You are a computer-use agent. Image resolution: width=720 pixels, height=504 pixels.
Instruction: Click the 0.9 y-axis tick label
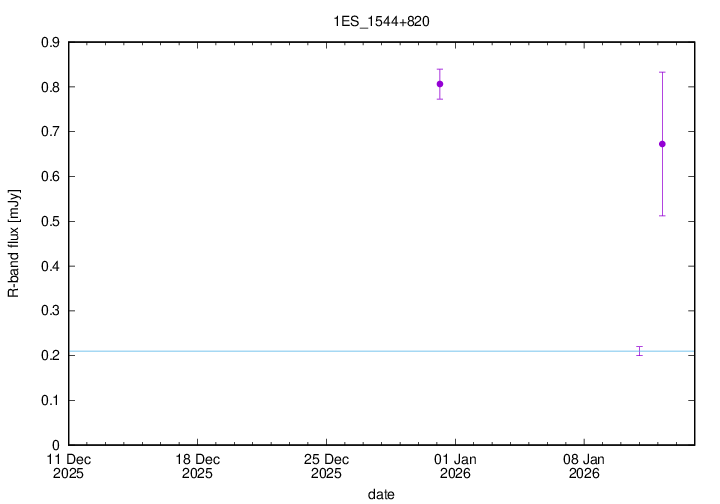[49, 42]
